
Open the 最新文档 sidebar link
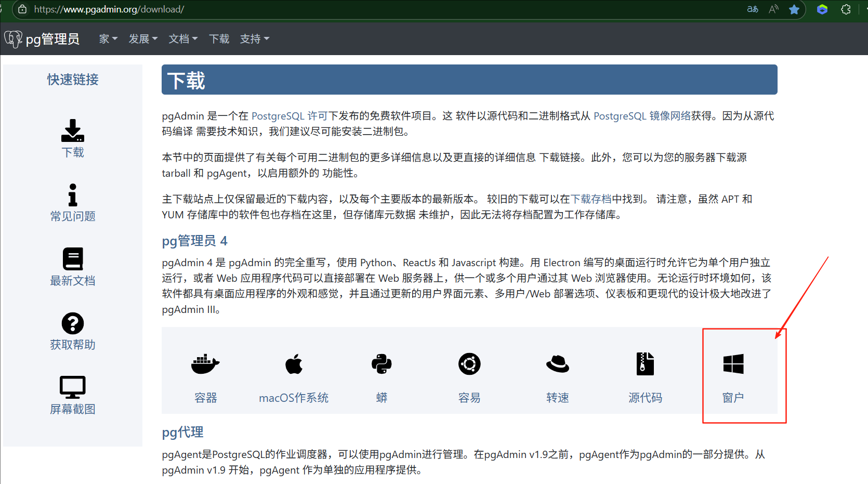coord(73,281)
